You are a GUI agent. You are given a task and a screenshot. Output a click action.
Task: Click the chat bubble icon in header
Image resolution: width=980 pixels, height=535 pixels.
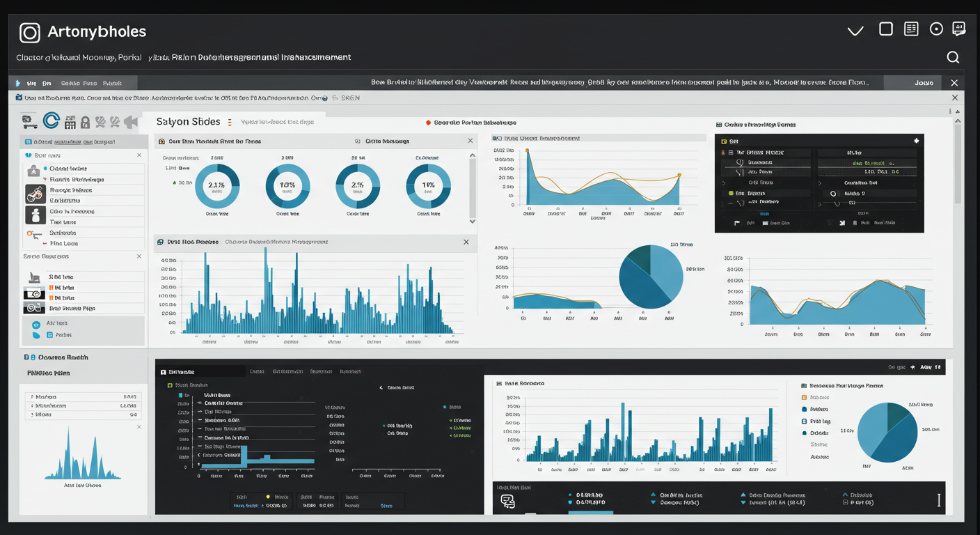pyautogui.click(x=958, y=29)
